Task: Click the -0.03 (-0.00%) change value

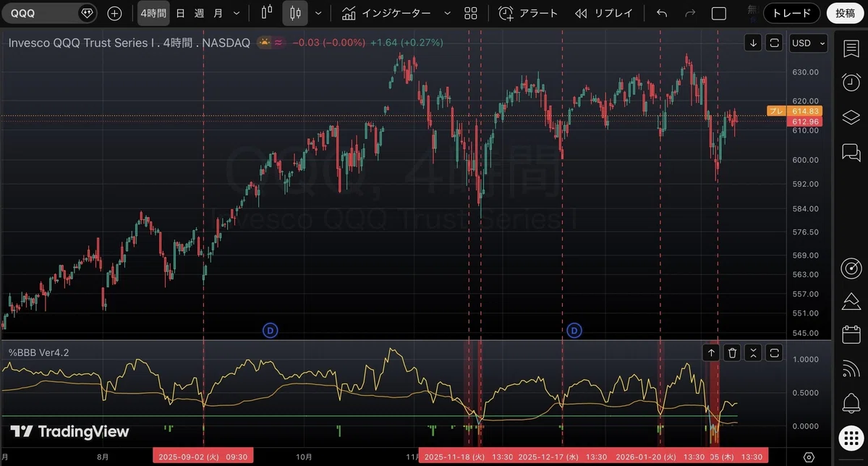Action: [x=328, y=43]
